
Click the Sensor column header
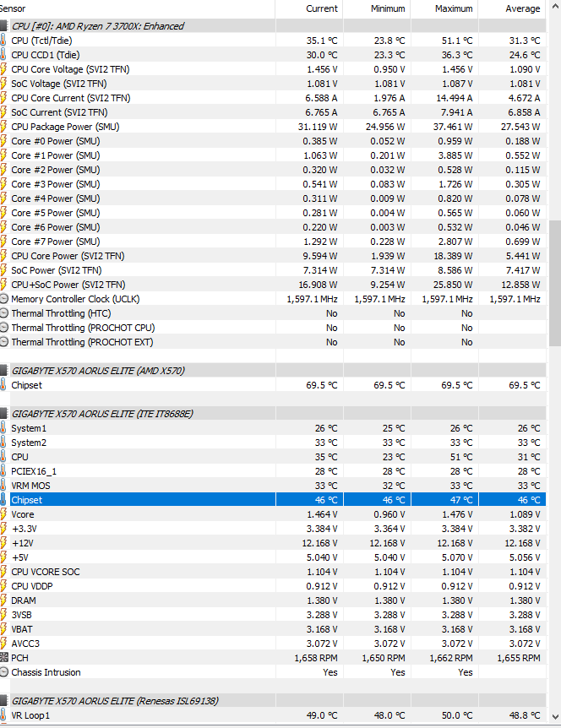[138, 8]
